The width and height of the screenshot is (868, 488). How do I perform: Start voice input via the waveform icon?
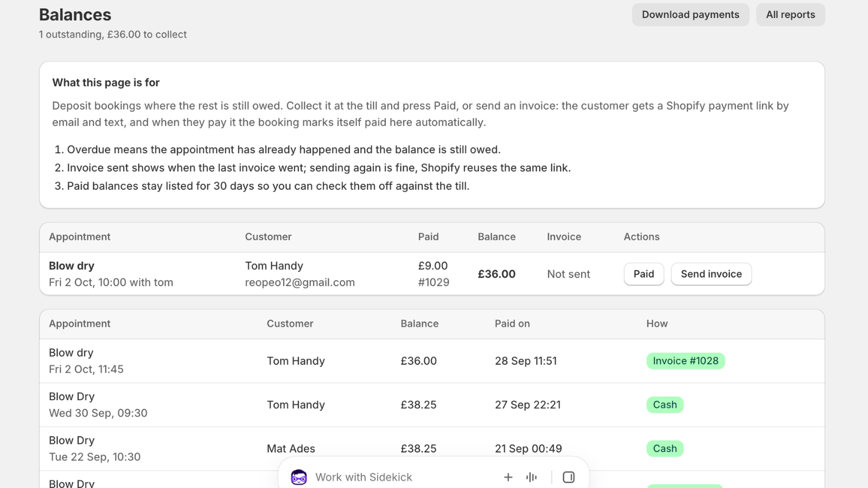pyautogui.click(x=532, y=477)
